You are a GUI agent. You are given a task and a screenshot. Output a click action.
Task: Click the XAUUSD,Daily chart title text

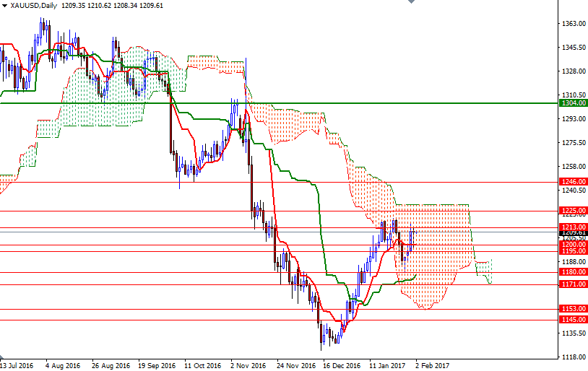click(x=34, y=5)
